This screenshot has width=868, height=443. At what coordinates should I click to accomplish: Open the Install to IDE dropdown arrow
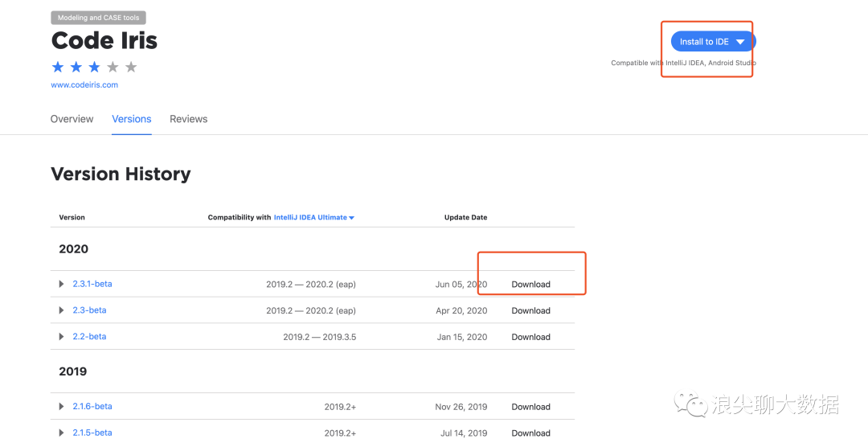coord(740,42)
